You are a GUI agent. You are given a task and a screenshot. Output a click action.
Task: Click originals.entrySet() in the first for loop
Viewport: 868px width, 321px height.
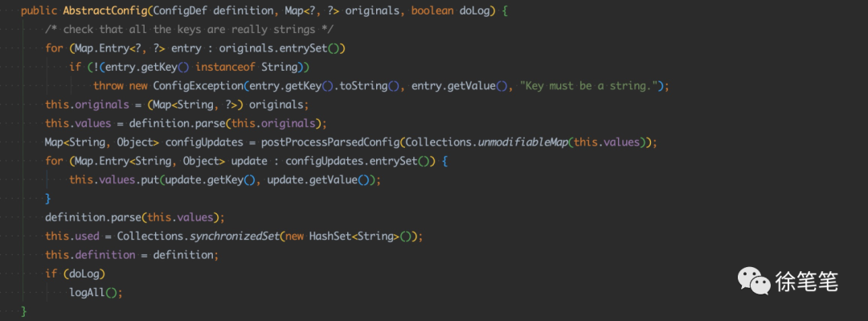tap(282, 48)
